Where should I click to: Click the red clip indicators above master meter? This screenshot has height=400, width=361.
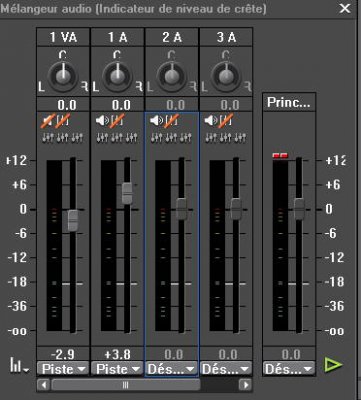coord(280,155)
